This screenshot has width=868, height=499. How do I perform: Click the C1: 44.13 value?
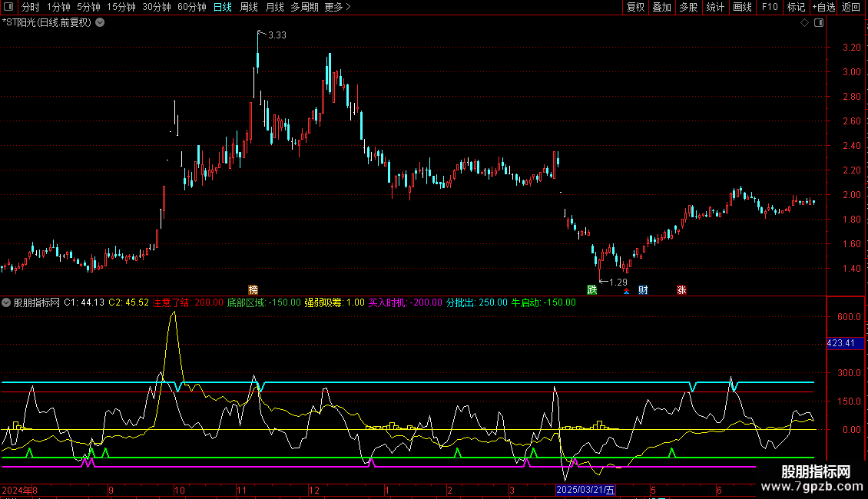click(x=84, y=302)
